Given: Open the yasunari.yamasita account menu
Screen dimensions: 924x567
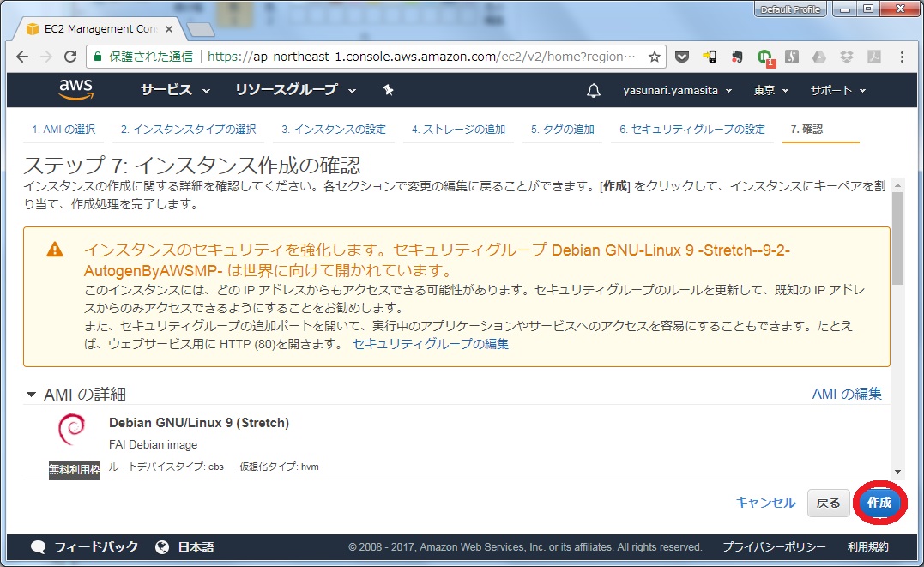Looking at the screenshot, I should tap(677, 90).
